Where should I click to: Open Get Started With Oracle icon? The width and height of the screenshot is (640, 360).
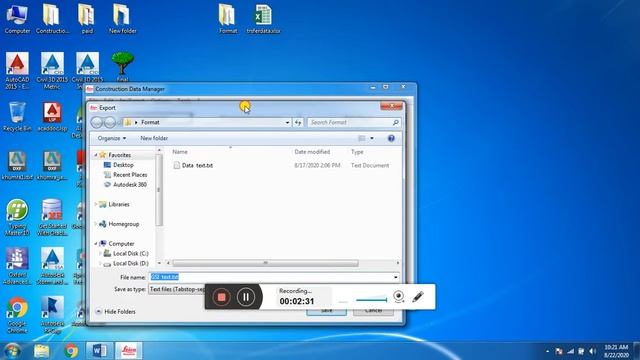pos(52,217)
